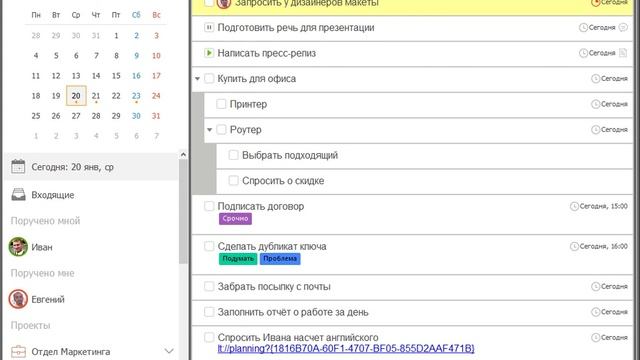Select calendar date 21
Image resolution: width=640 pixels, height=360 pixels.
96,96
